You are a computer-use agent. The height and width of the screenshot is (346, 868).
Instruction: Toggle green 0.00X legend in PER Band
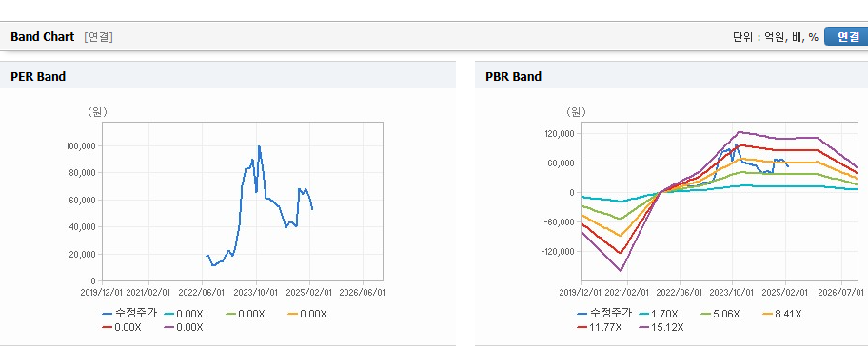click(246, 314)
